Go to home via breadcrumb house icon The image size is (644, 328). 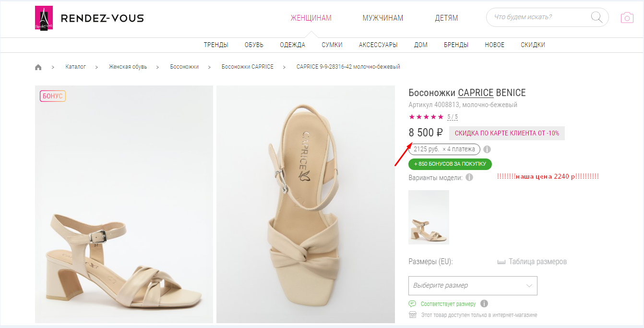pyautogui.click(x=38, y=67)
